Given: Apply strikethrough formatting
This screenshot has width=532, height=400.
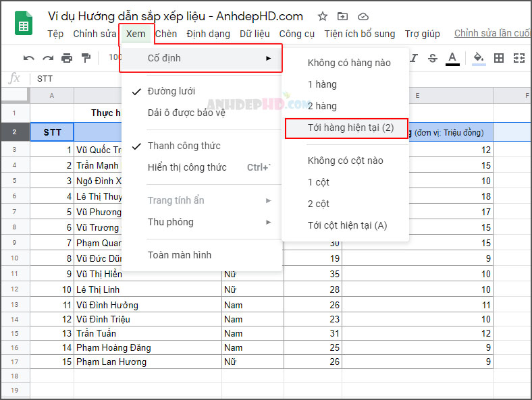Looking at the screenshot, I should coord(433,58).
